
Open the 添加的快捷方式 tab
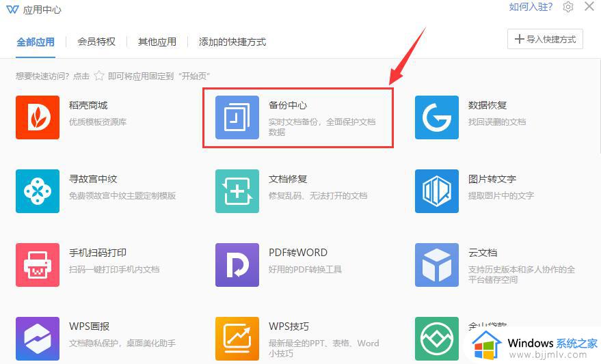coord(232,42)
